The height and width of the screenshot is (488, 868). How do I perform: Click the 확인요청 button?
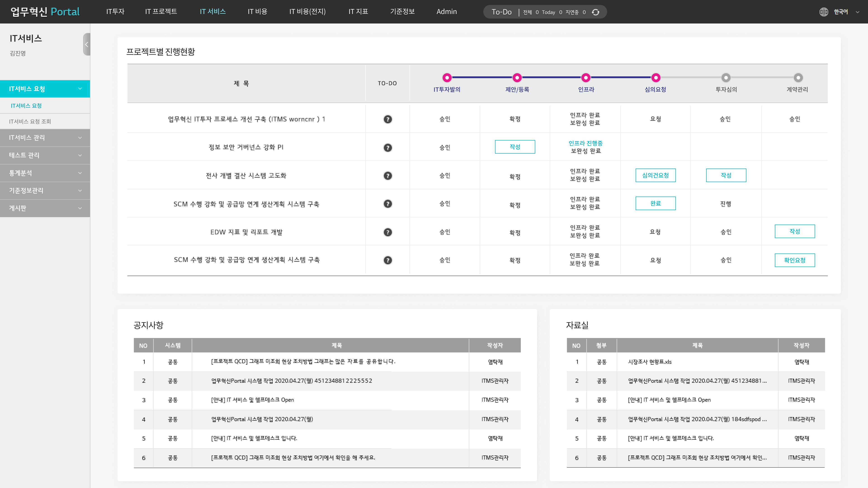[795, 260]
